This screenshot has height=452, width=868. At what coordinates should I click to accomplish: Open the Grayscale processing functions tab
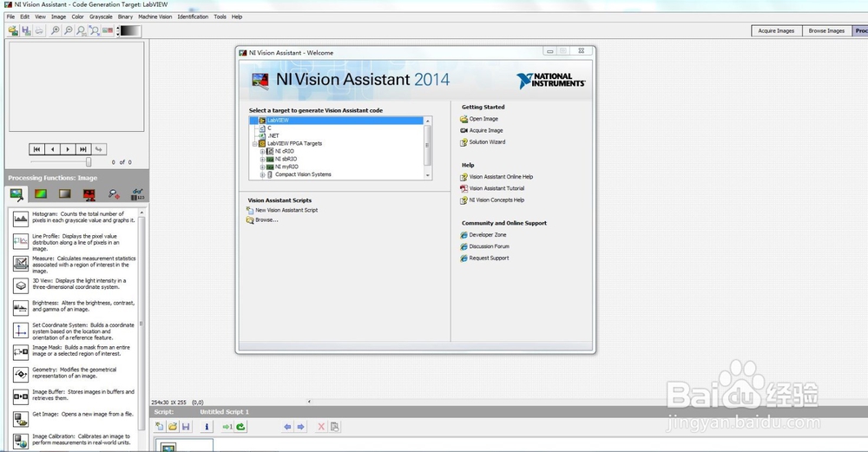[x=65, y=193]
